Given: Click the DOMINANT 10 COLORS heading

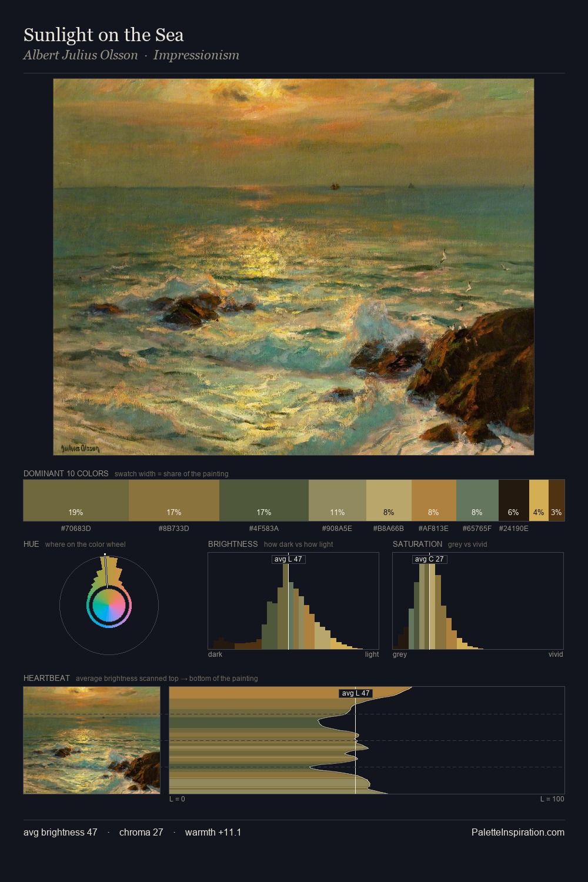Looking at the screenshot, I should (x=66, y=473).
